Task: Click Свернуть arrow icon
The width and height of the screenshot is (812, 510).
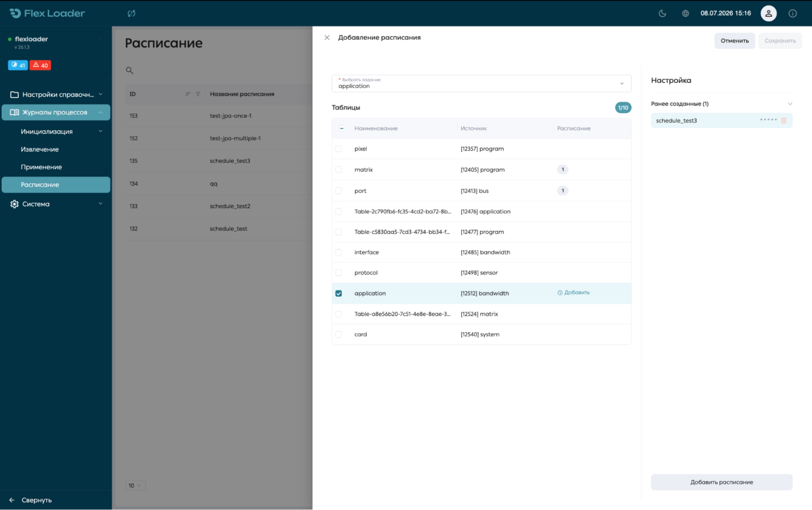Action: coord(12,500)
